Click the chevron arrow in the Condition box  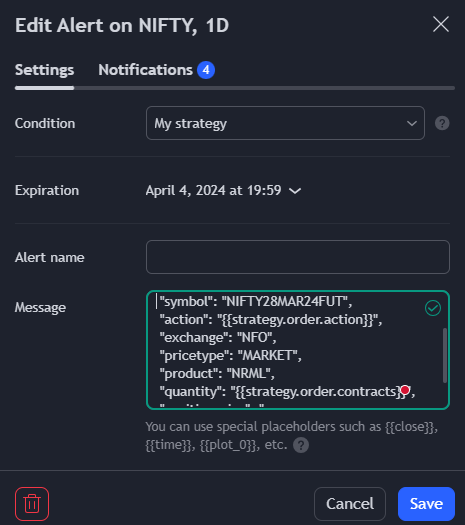tap(411, 124)
